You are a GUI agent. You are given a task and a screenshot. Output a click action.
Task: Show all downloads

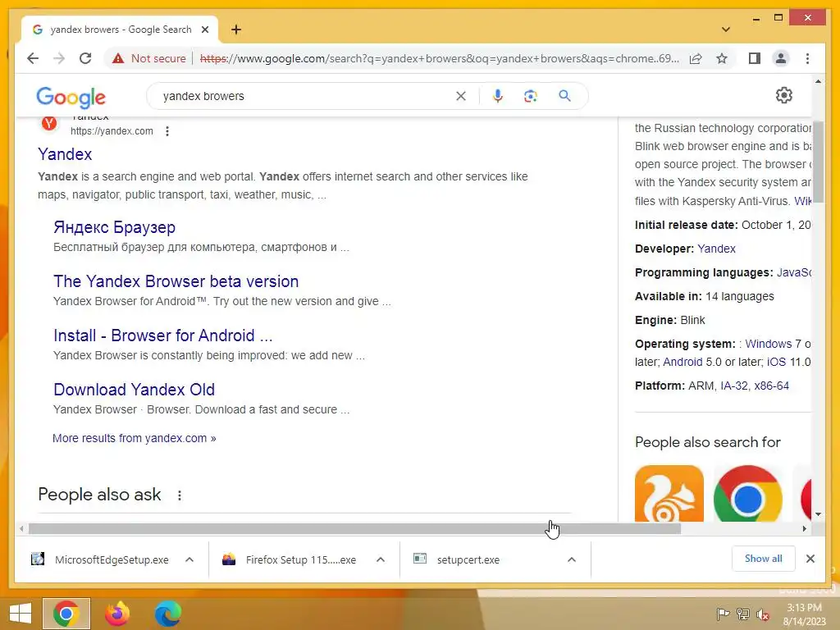click(763, 559)
